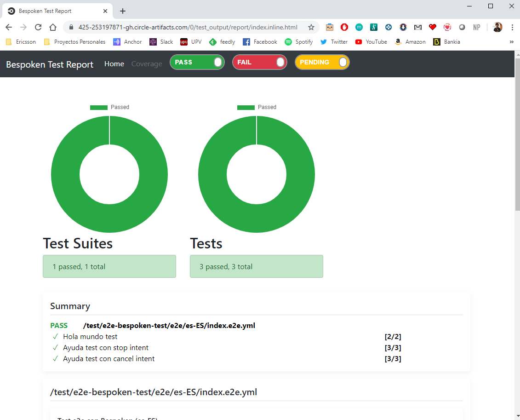Open the YouTube bookmark
This screenshot has width=520, height=420.
(x=371, y=42)
